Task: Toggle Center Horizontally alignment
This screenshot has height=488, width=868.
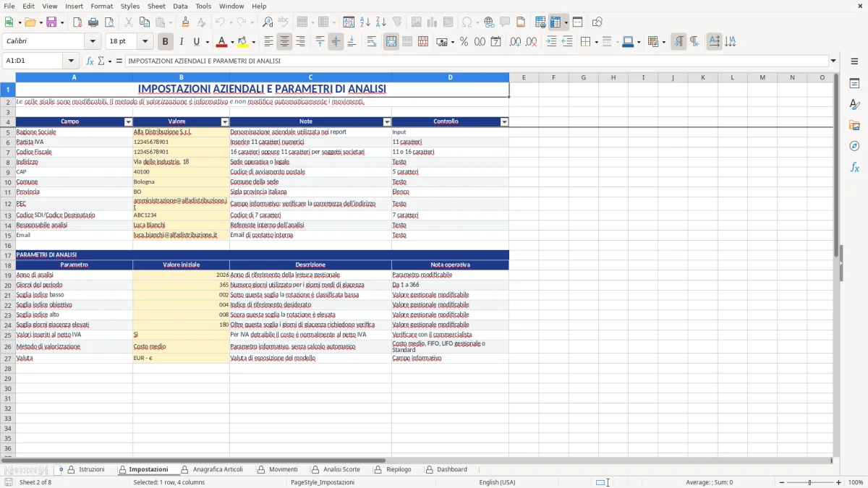Action: pyautogui.click(x=284, y=42)
